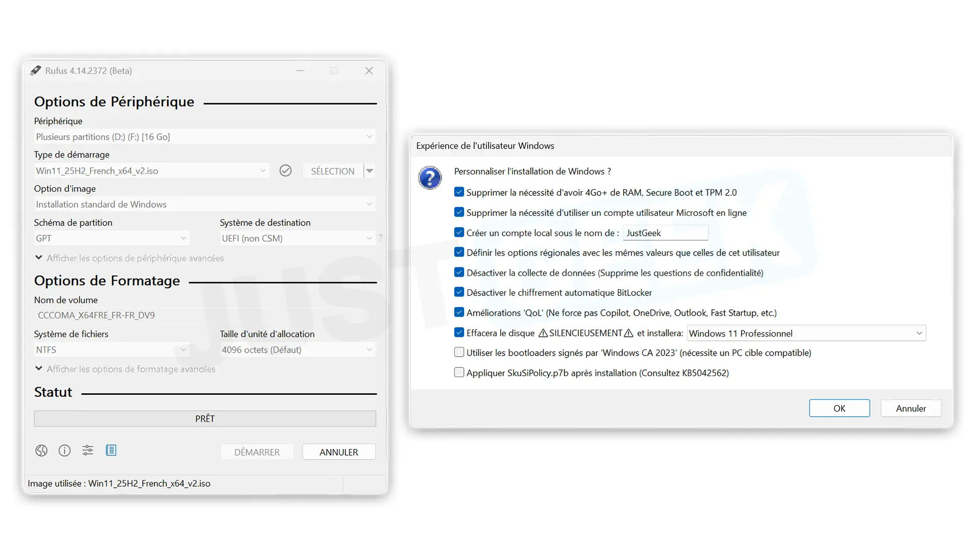This screenshot has height=551, width=980.
Task: Open the arrow next to SÉLECTION button
Action: click(x=370, y=171)
